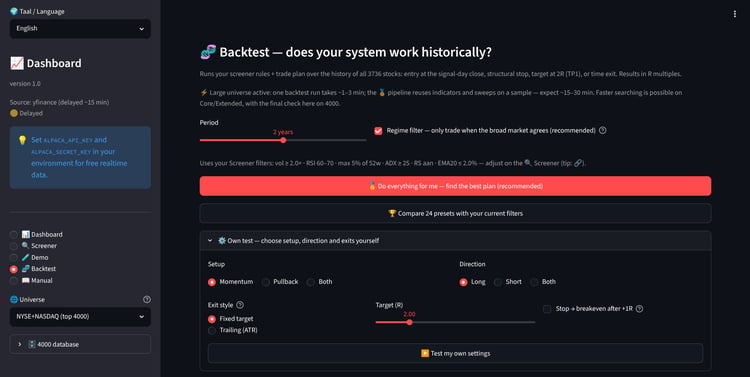Image resolution: width=750 pixels, height=377 pixels.
Task: Select Pullback setup
Action: [x=280, y=282]
